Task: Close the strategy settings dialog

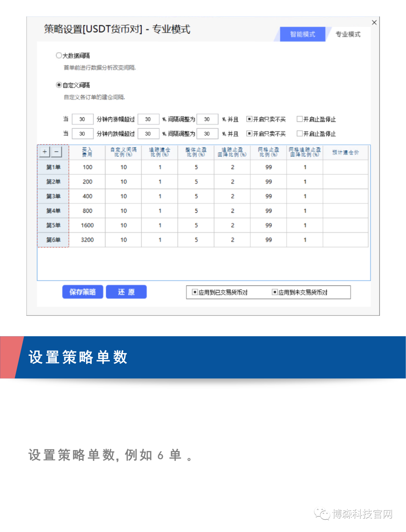Action: click(x=374, y=23)
